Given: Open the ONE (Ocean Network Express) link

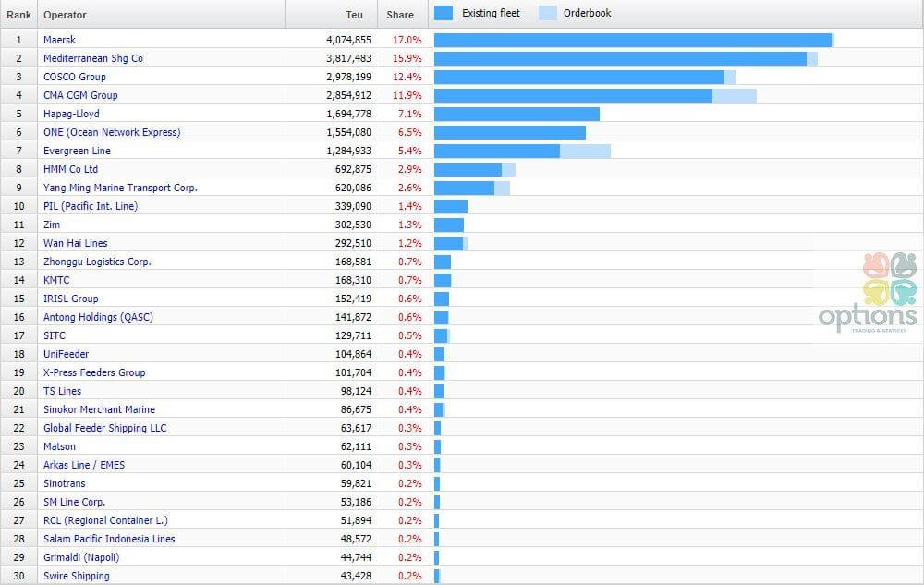Looking at the screenshot, I should coord(112,132).
